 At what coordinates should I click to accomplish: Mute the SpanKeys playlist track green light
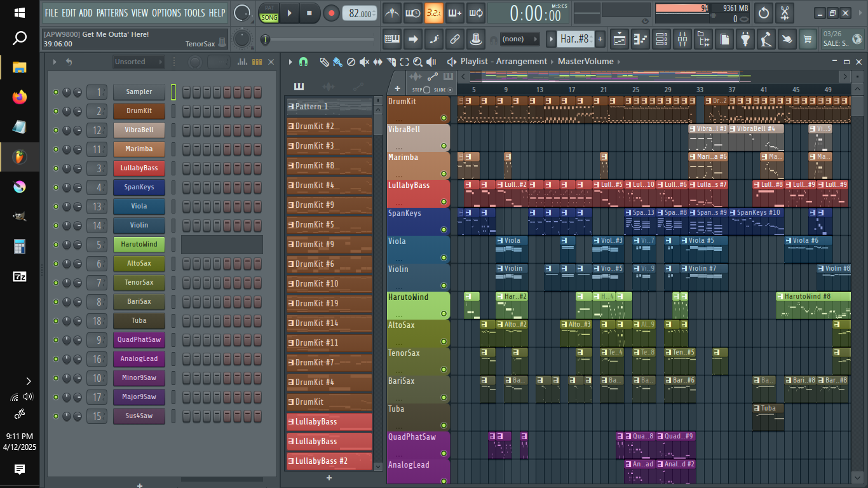click(x=444, y=230)
